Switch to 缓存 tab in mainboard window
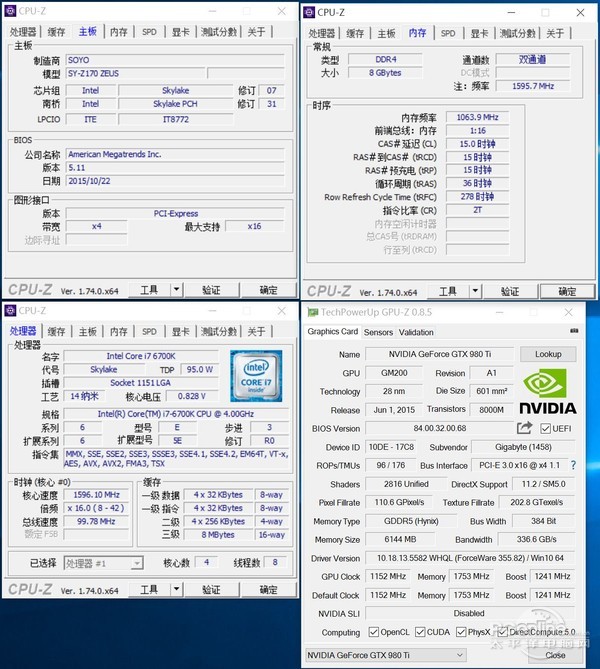The image size is (600, 669). pos(56,32)
